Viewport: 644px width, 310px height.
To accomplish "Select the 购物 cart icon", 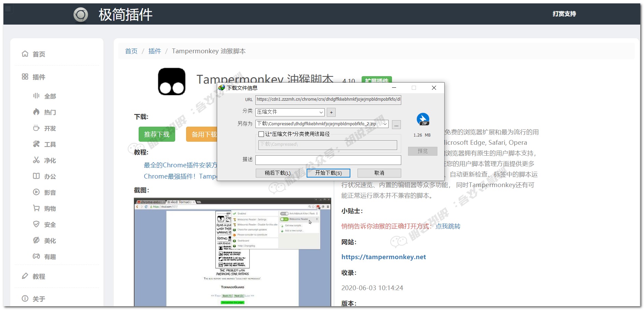I will [36, 208].
